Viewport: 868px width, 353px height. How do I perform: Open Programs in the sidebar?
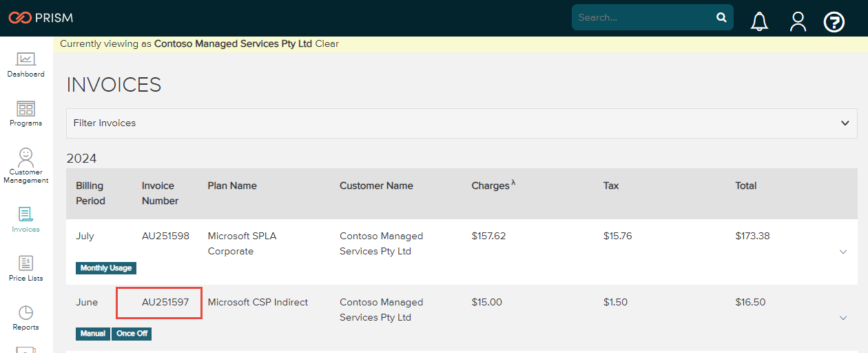click(26, 114)
